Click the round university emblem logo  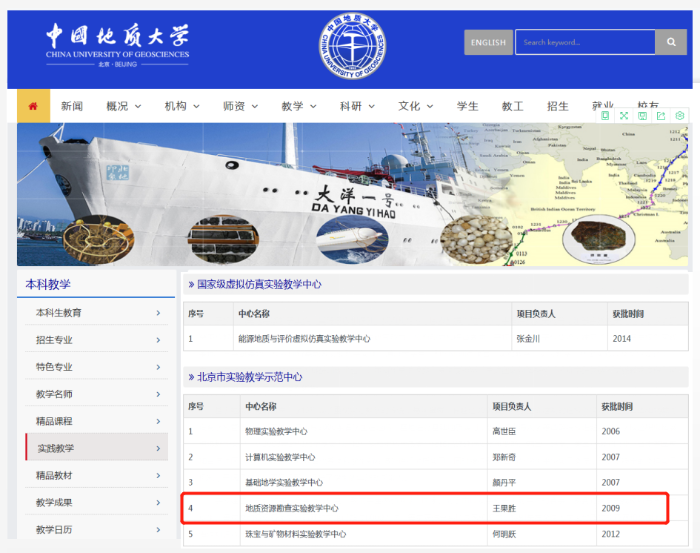351,47
